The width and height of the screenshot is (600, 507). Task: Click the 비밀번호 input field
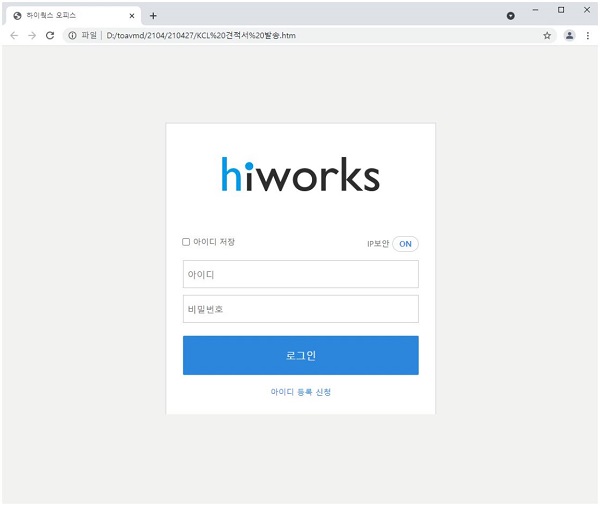coord(301,309)
